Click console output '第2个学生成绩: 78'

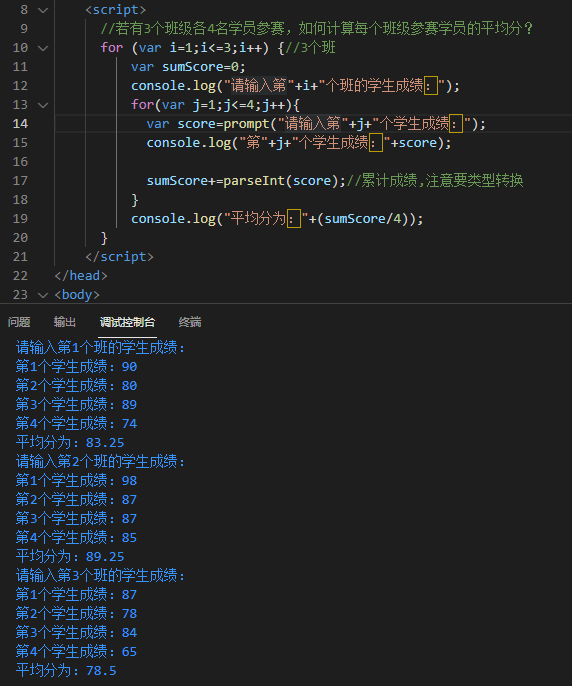(x=76, y=614)
